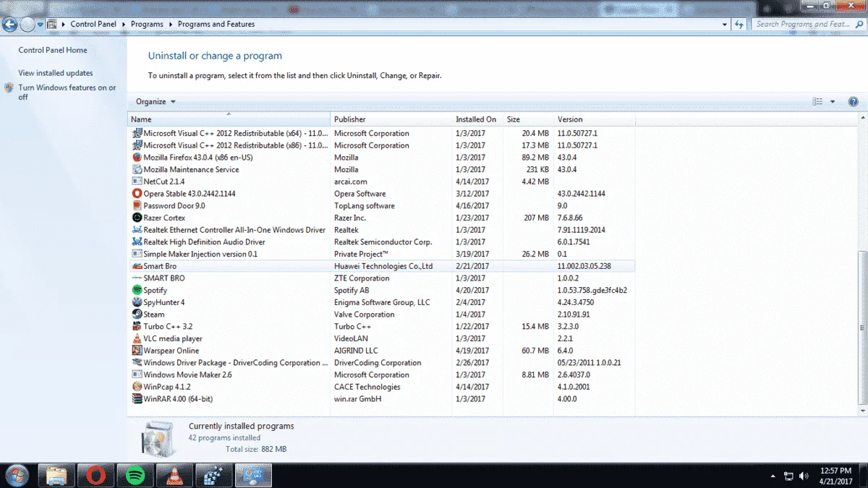Open the Organize dropdown menu
Screen dimensions: 868x488
pos(156,102)
